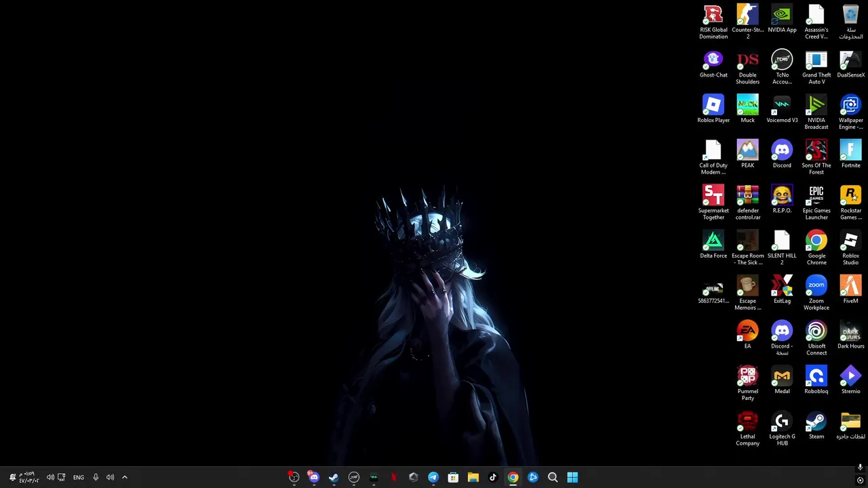Image resolution: width=868 pixels, height=488 pixels.
Task: Open Epic Games Launcher desktop shortcut
Action: (x=816, y=203)
